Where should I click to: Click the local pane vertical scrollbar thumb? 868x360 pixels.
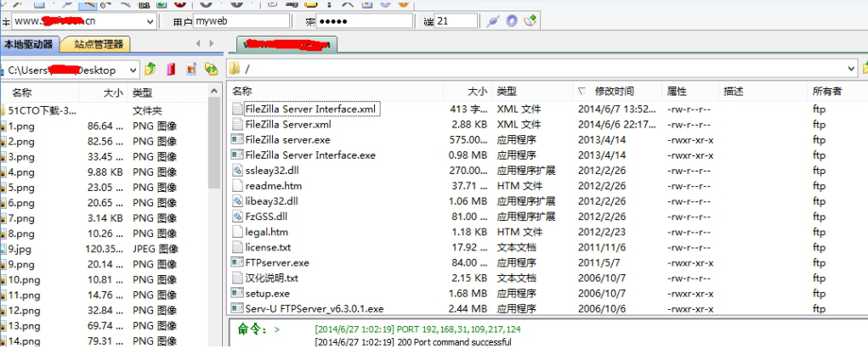click(214, 143)
